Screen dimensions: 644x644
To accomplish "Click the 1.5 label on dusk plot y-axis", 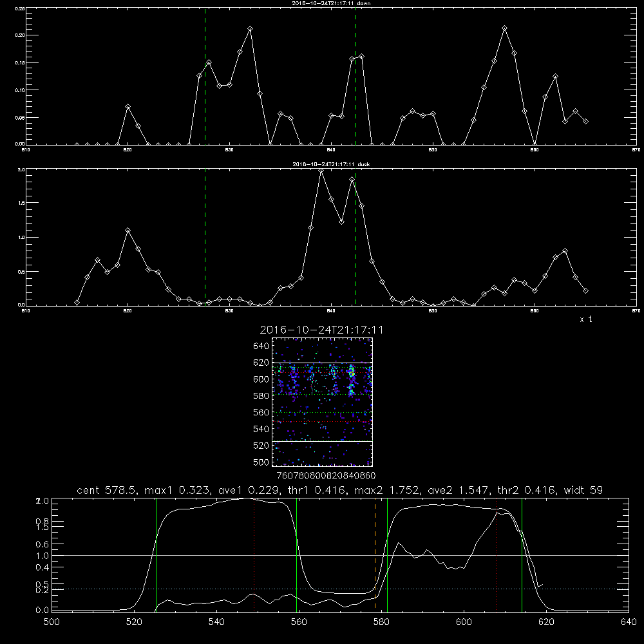I will coord(21,203).
